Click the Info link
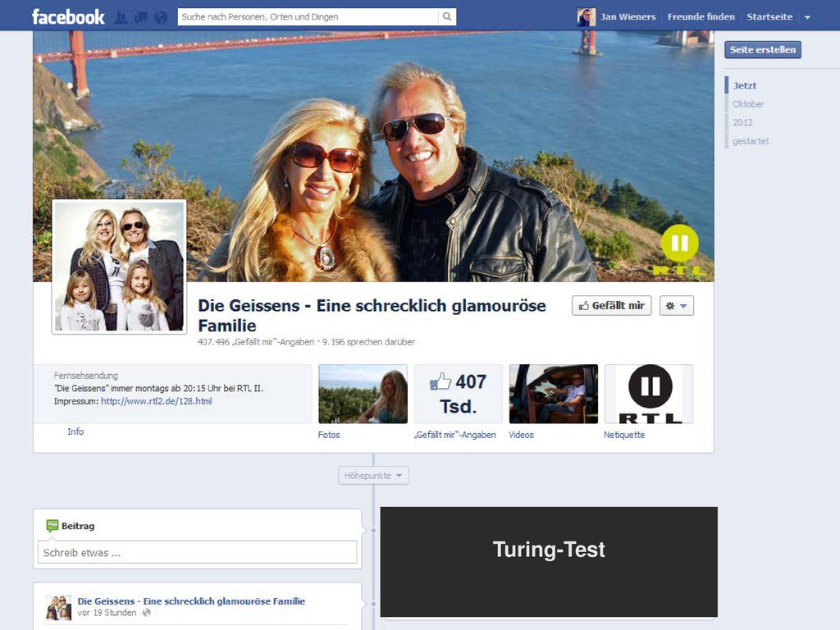Viewport: 840px width, 630px height. pos(75,431)
